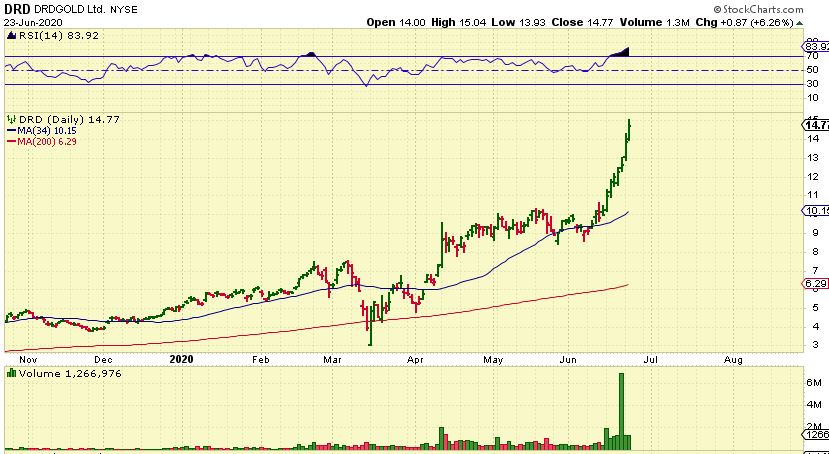The height and width of the screenshot is (454, 829).
Task: Click the 10.15 moving average axis tag
Action: [x=816, y=211]
